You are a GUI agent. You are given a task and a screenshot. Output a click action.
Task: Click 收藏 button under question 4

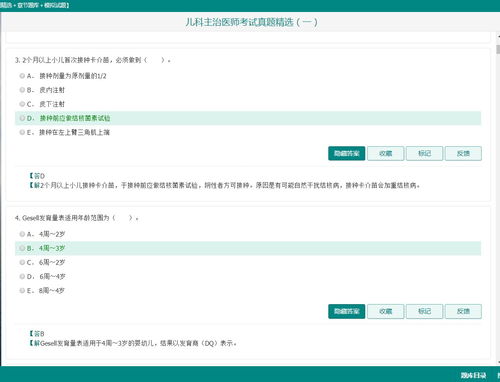385,311
